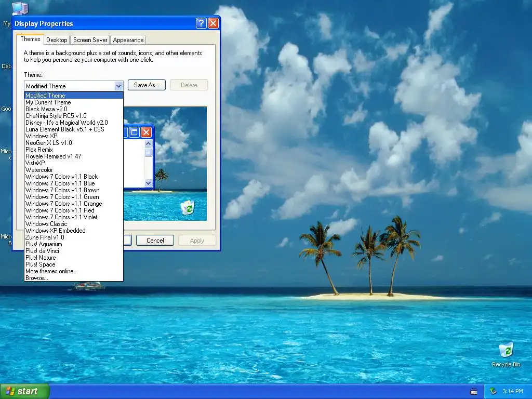
Task: Click the theme preview image
Action: tap(165, 164)
